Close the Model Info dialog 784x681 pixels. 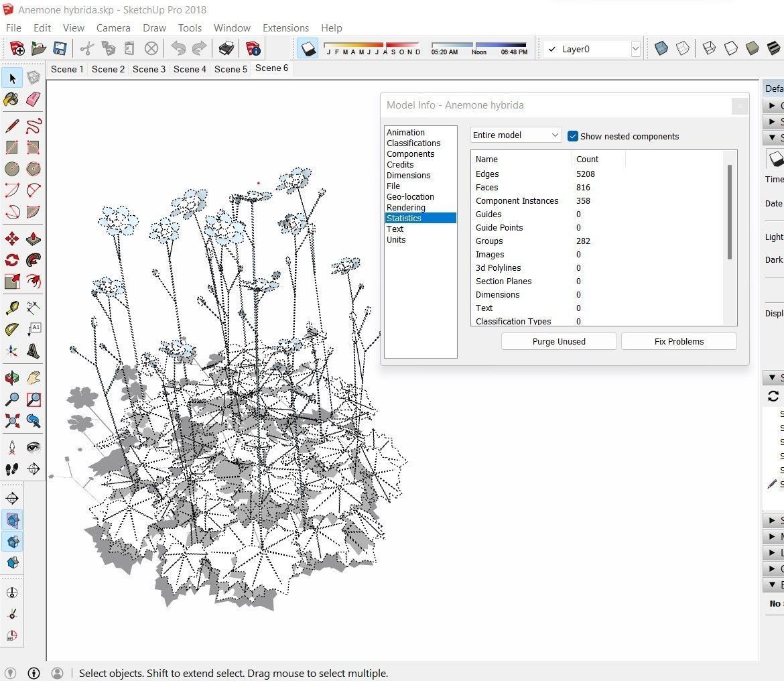(740, 105)
